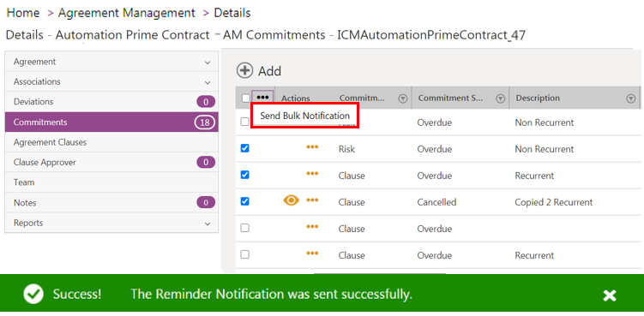The height and width of the screenshot is (316, 644).
Task: Click the Risk type cell in checked row
Action: 346,149
